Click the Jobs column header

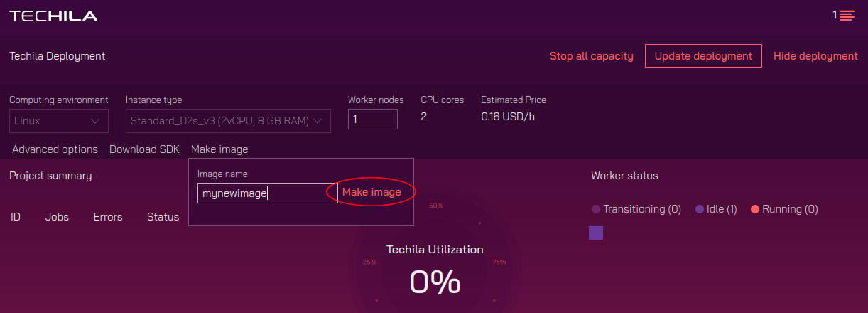click(57, 217)
